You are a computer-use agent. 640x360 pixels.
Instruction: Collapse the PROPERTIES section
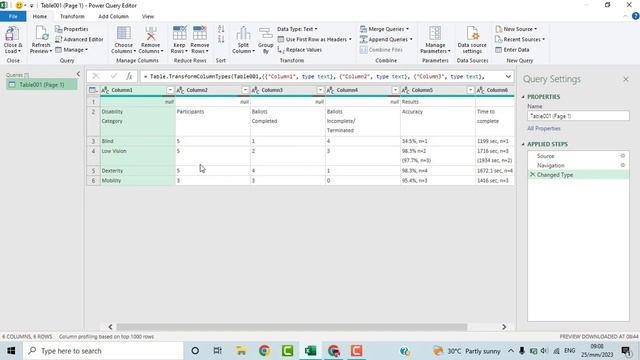pyautogui.click(x=523, y=97)
